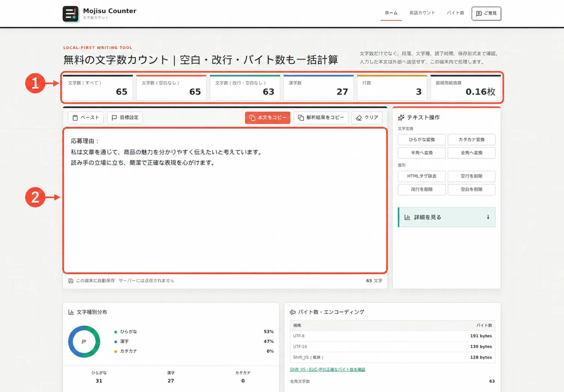
Task: Click 空行を削除 button
Action: [471, 176]
